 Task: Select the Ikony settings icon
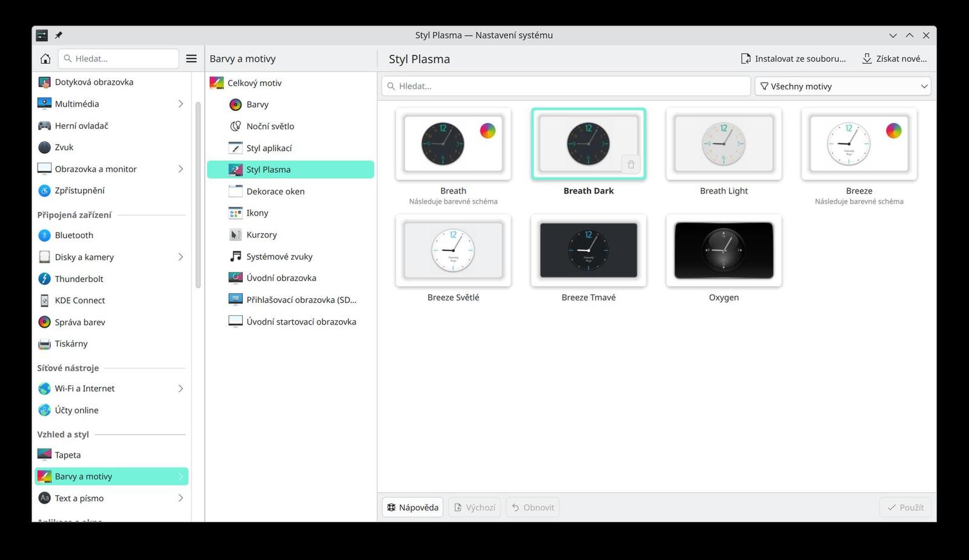pyautogui.click(x=257, y=212)
